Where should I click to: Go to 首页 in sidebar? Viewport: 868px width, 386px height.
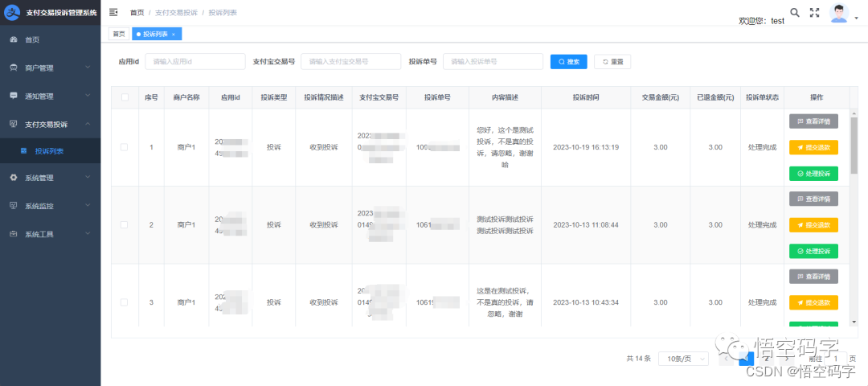click(x=32, y=40)
